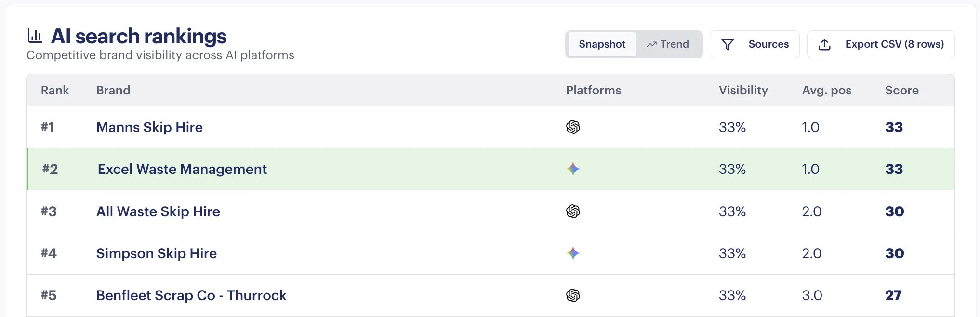Open the Manns Skip Hire brand link
The image size is (980, 317).
click(x=149, y=127)
